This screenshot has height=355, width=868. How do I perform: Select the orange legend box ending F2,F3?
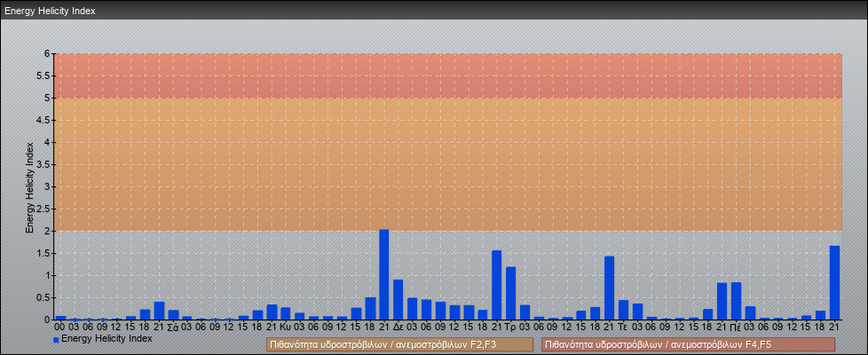coord(399,344)
